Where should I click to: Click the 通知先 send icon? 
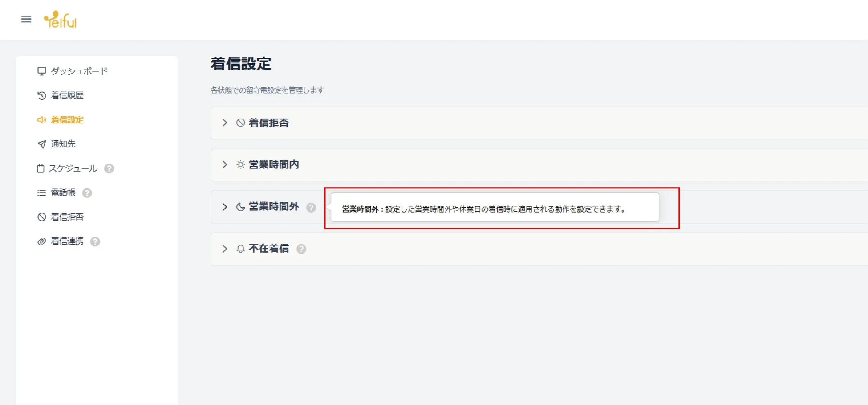(41, 144)
